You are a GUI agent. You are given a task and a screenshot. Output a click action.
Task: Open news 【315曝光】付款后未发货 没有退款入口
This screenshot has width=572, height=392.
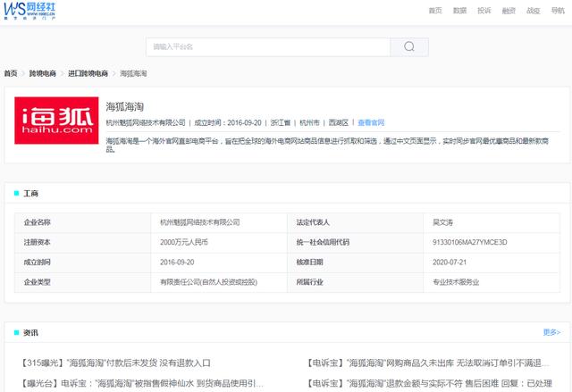(x=115, y=363)
